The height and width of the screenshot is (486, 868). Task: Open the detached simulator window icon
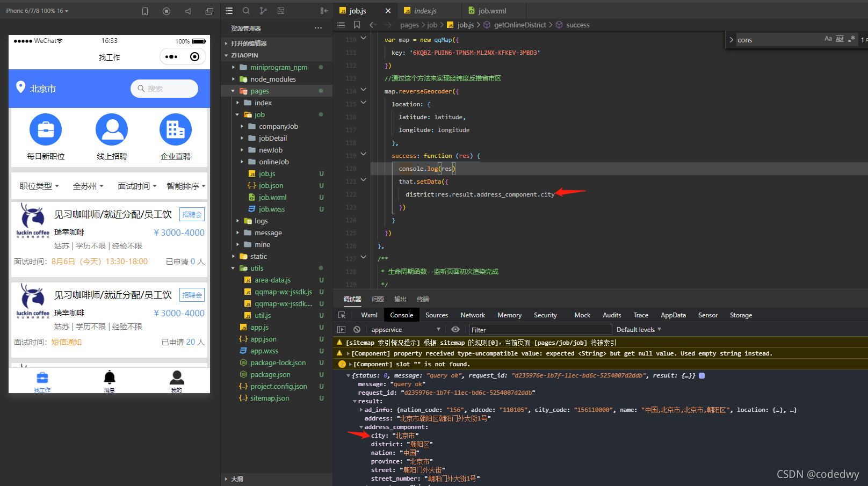(x=209, y=11)
